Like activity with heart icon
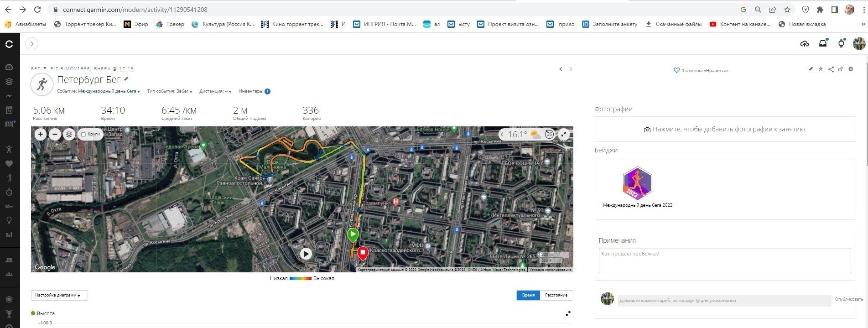This screenshot has width=868, height=328. (676, 70)
